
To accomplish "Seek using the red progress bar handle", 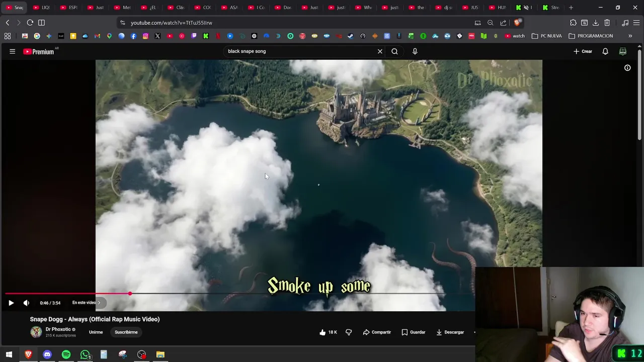I will coord(130,293).
